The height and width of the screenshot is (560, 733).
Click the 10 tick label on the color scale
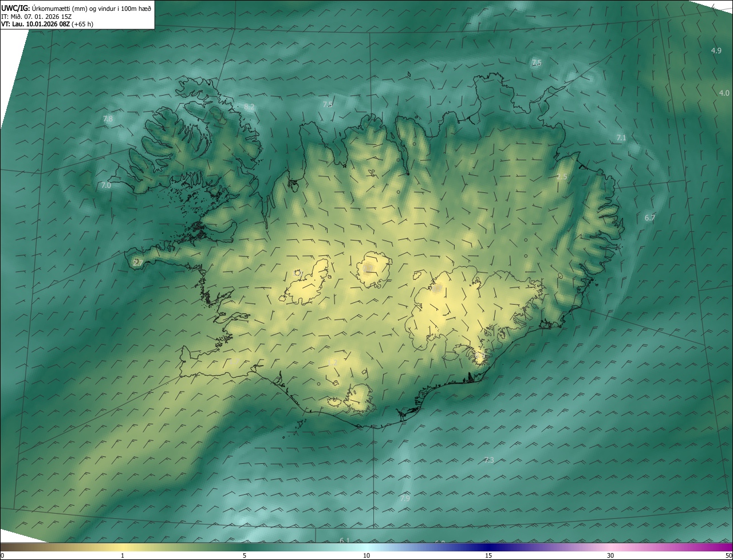tap(366, 555)
